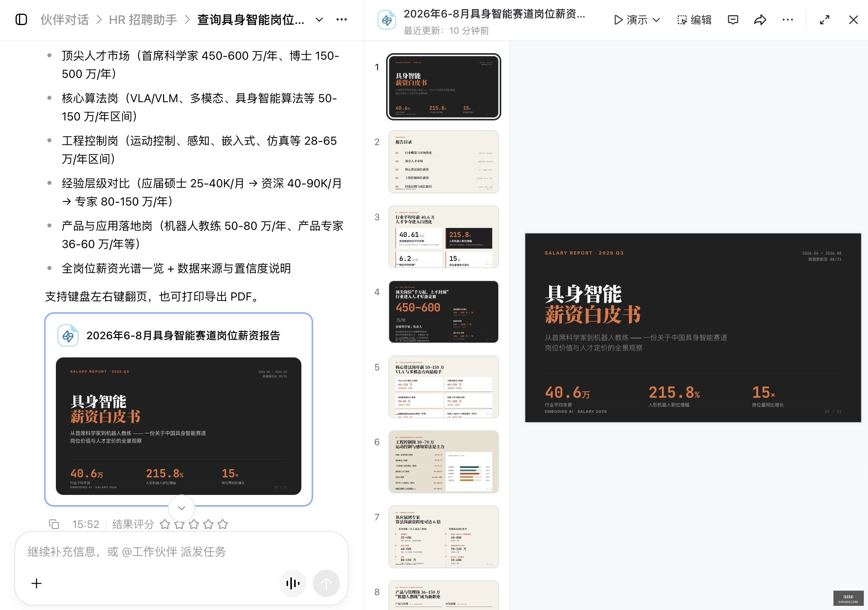Screen dimensions: 868x610
Task: Close the preview panel
Action: (854, 20)
